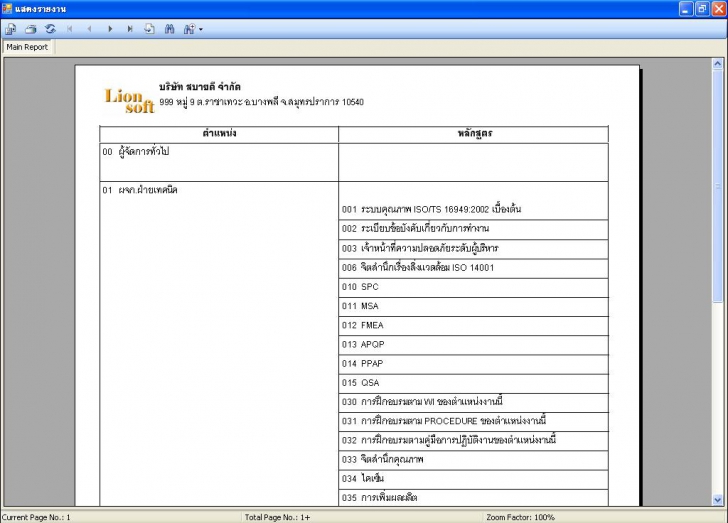Select the '033 จิตสำนึกคุณภาพ' row

[x=473, y=460]
